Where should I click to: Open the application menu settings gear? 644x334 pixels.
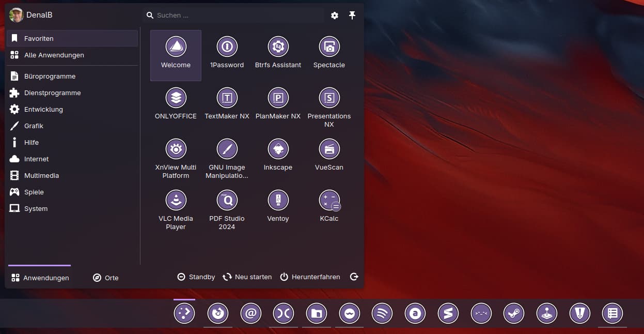335,16
